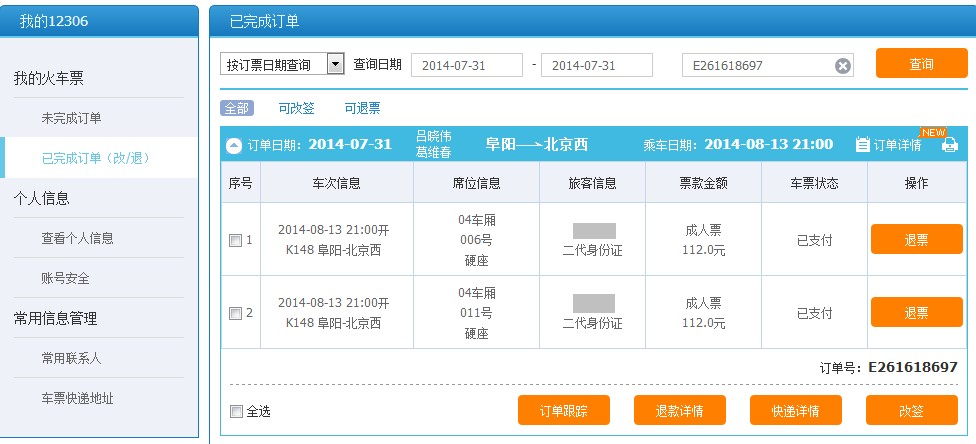Click the 车次信息 column header
Image resolution: width=976 pixels, height=444 pixels.
click(336, 183)
